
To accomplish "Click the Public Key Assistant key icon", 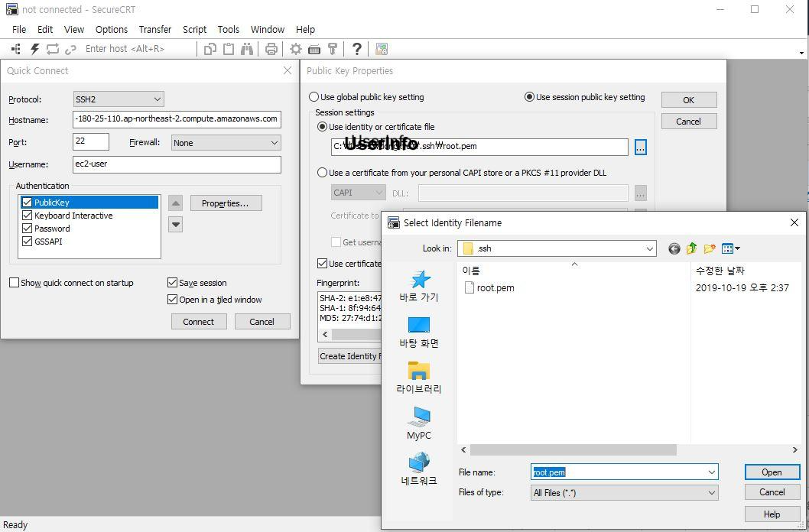I will coord(333,49).
